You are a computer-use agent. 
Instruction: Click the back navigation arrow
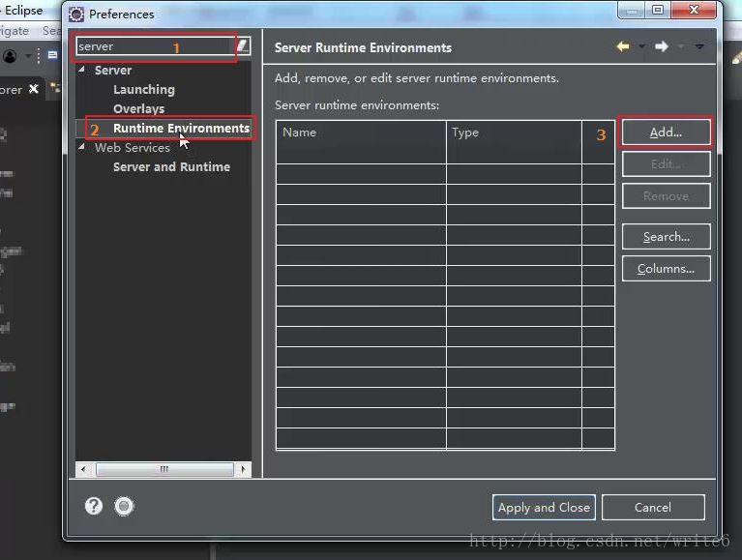(622, 46)
